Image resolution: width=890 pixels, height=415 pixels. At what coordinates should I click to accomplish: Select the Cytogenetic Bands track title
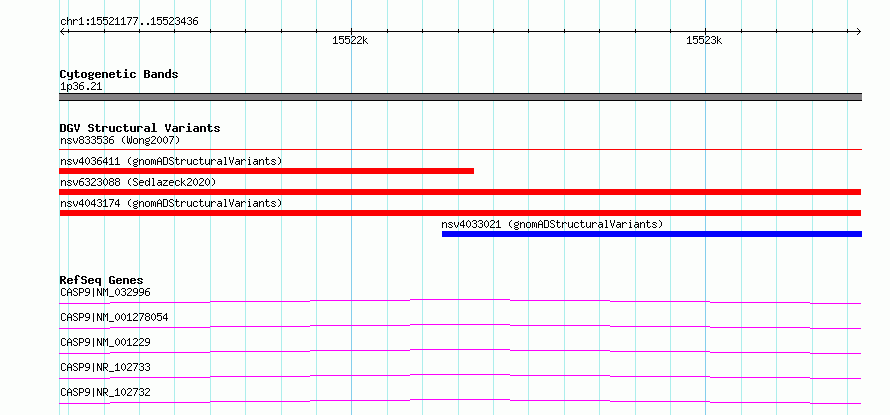pyautogui.click(x=119, y=74)
